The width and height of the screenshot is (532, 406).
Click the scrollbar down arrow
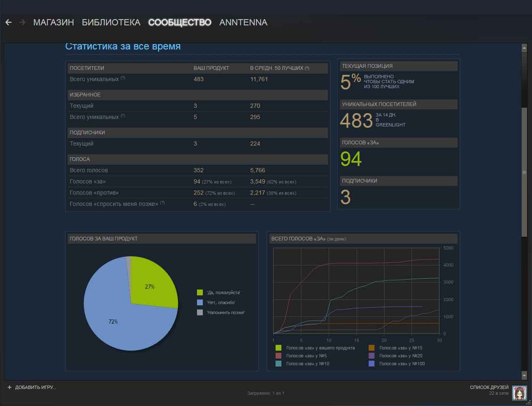click(x=524, y=375)
